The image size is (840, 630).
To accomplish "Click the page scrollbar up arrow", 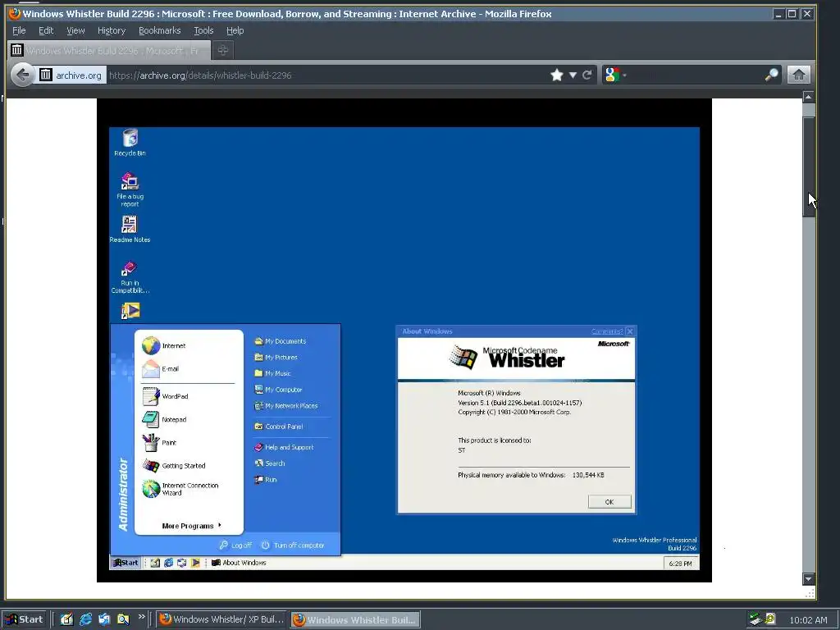I will 808,97.
